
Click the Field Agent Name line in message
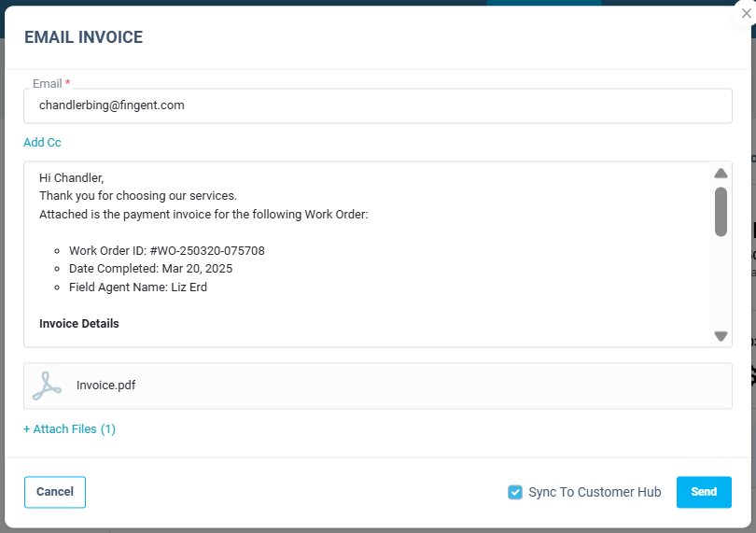[138, 288]
